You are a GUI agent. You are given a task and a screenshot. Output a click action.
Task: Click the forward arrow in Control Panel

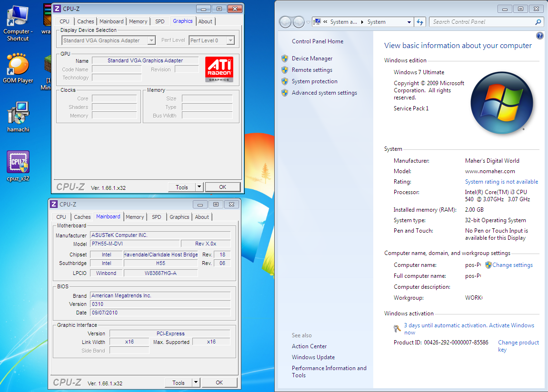(299, 22)
